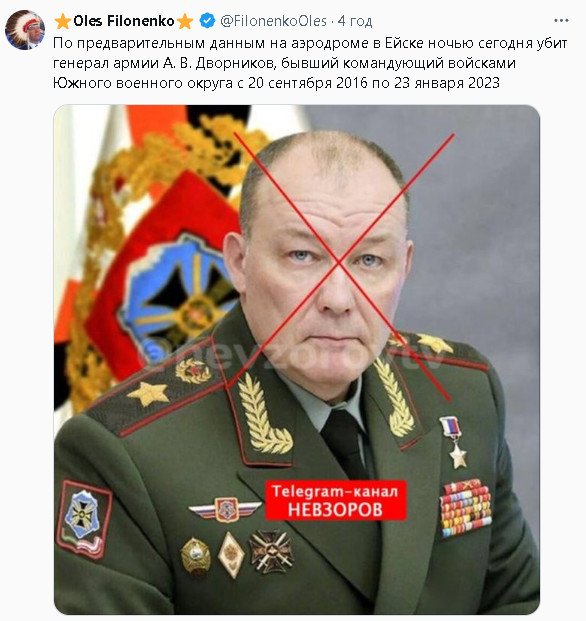
Task: Click the center of the red X mark
Action: tap(339, 261)
